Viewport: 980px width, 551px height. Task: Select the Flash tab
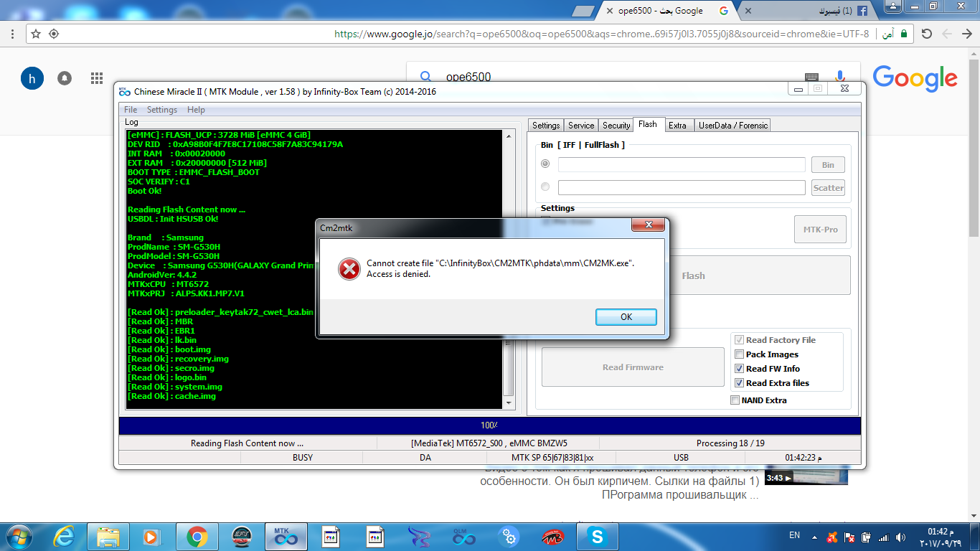648,124
